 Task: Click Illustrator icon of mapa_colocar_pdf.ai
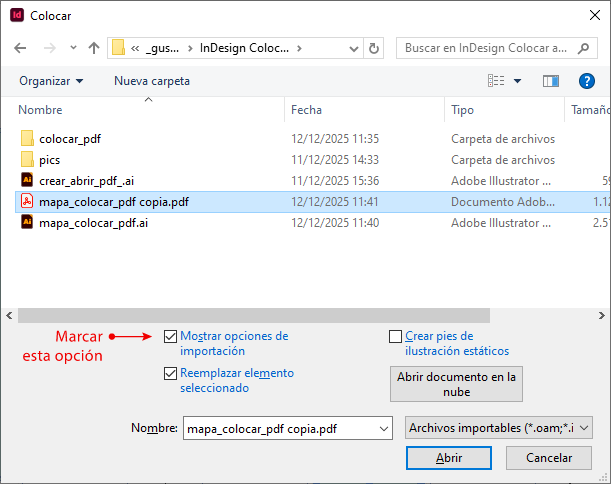click(x=27, y=223)
